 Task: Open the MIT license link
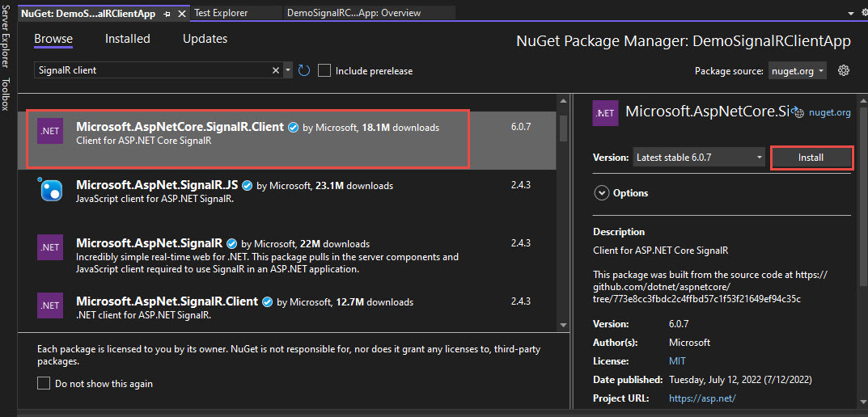(x=677, y=360)
